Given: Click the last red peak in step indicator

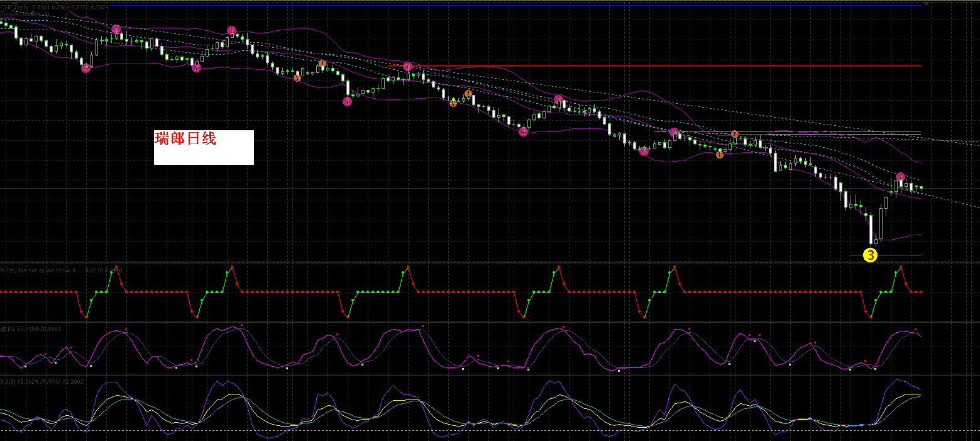Looking at the screenshot, I should [900, 267].
